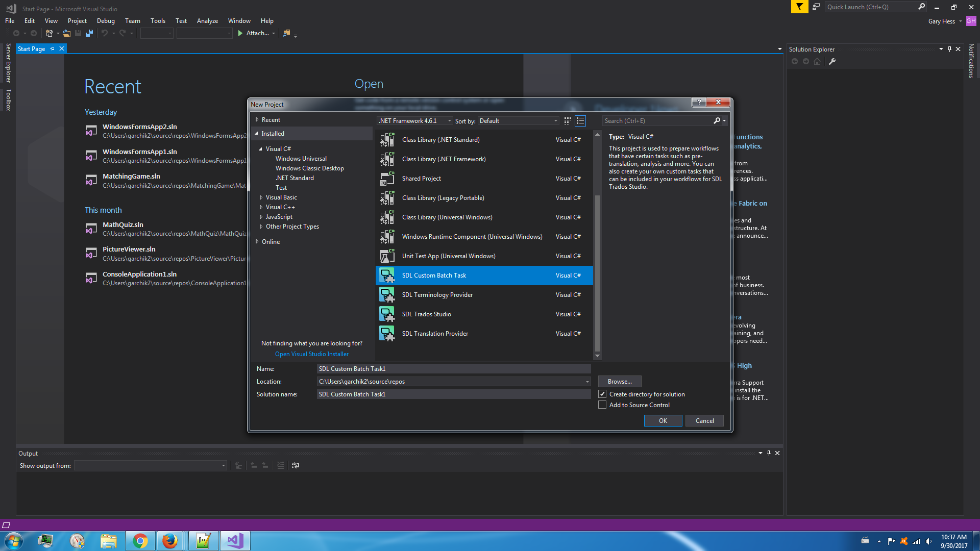Pin the Start Page tab
Image resolution: width=980 pixels, height=551 pixels.
[52, 49]
